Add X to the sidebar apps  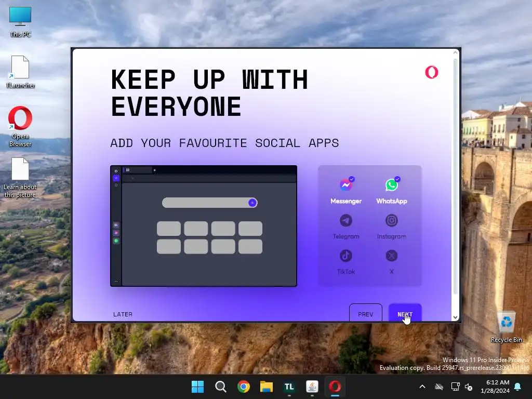click(392, 256)
